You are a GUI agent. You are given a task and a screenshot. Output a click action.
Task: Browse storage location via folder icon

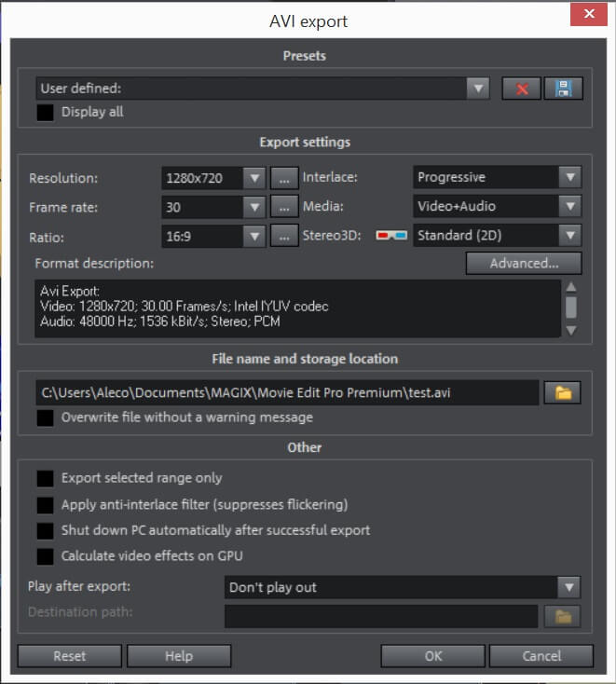[x=562, y=392]
